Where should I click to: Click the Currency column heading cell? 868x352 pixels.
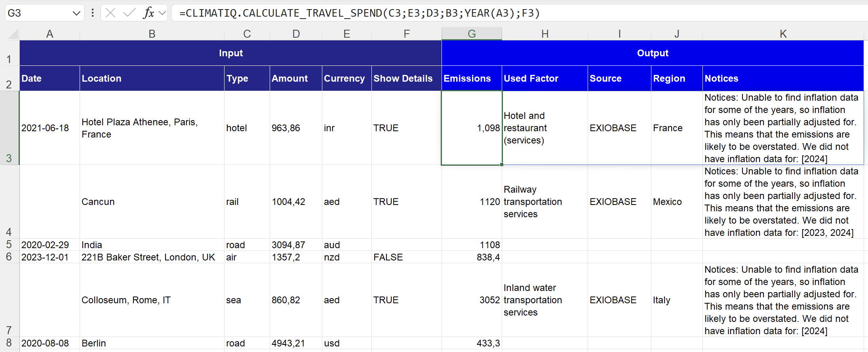tap(347, 78)
